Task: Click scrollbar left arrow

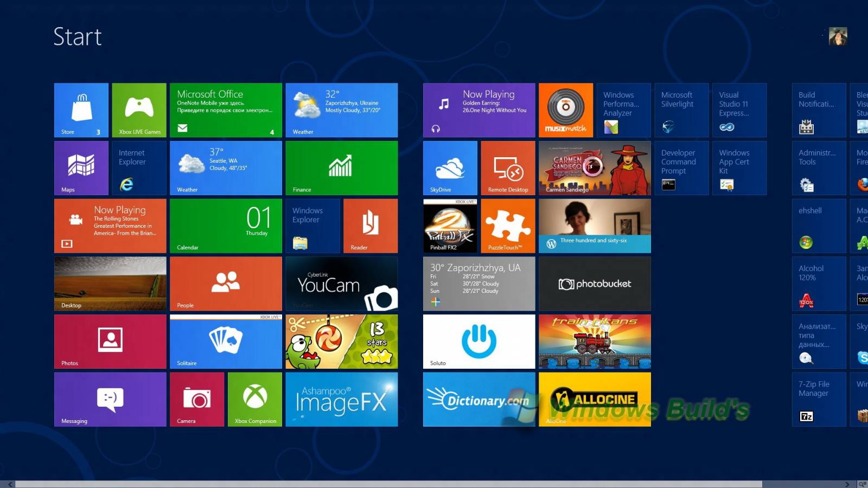Action: 9,484
